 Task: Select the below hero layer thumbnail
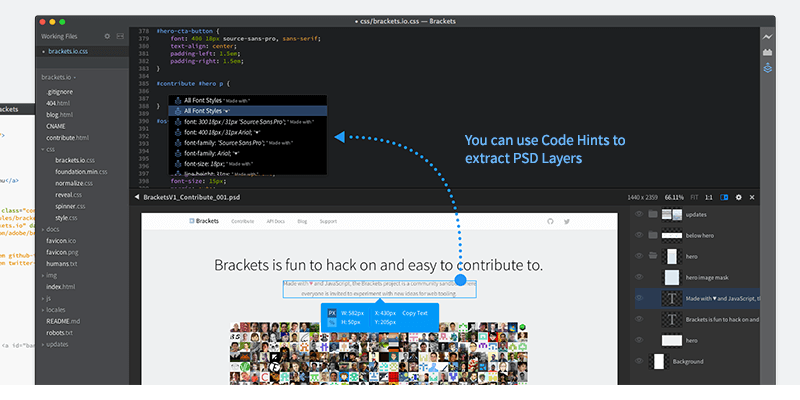pyautogui.click(x=672, y=235)
